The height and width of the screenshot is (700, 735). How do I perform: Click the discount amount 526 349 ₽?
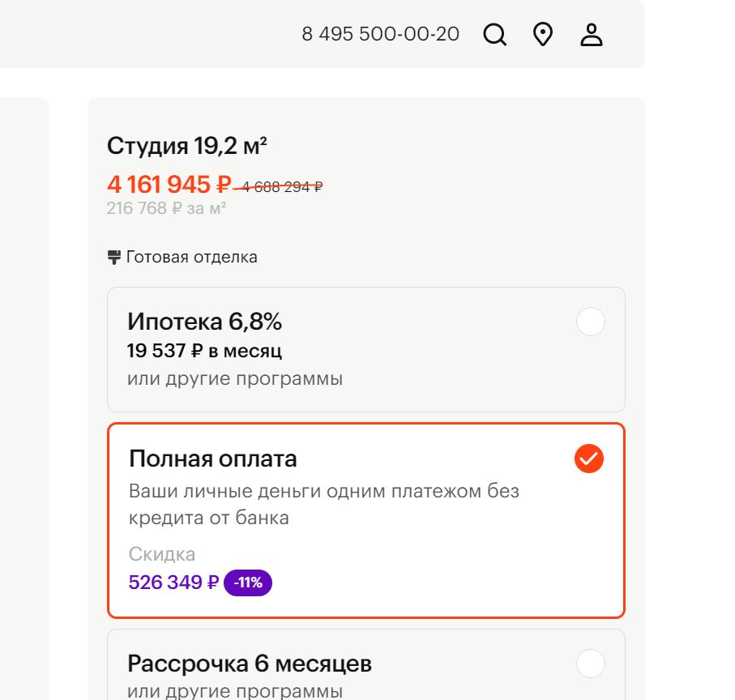tap(173, 583)
